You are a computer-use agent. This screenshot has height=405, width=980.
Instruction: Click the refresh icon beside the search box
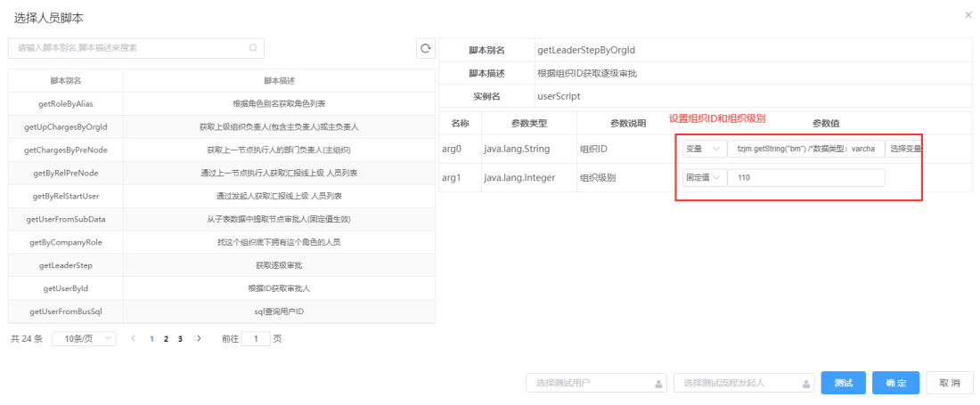426,48
